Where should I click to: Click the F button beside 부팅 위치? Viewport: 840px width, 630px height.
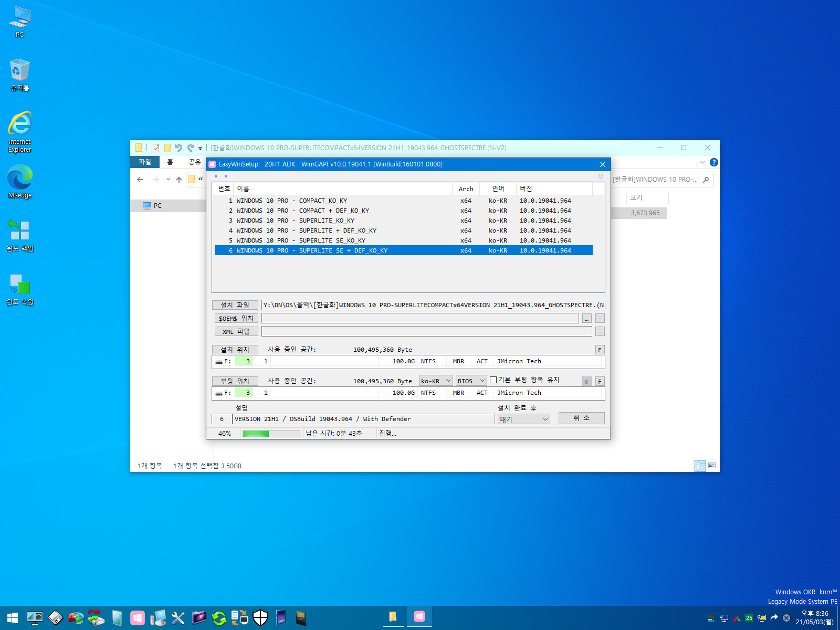(600, 381)
